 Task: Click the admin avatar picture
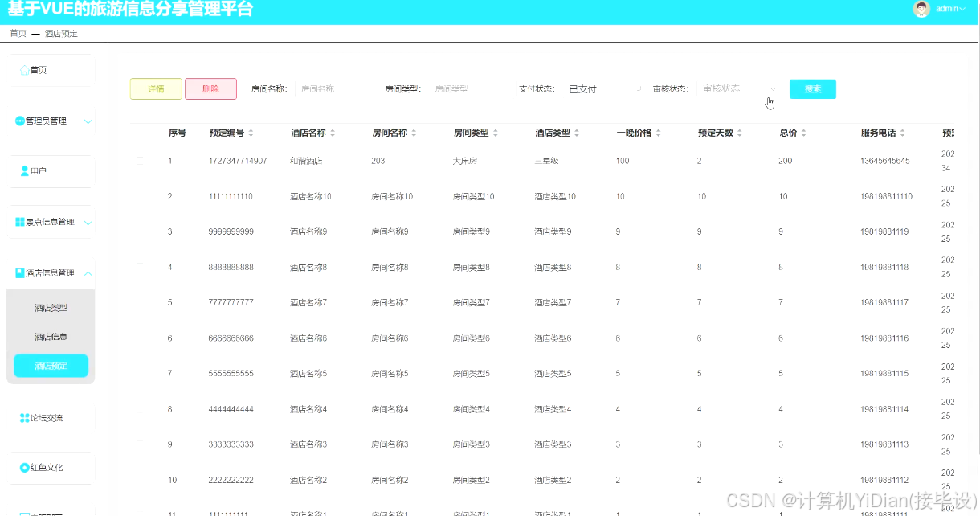pyautogui.click(x=921, y=9)
